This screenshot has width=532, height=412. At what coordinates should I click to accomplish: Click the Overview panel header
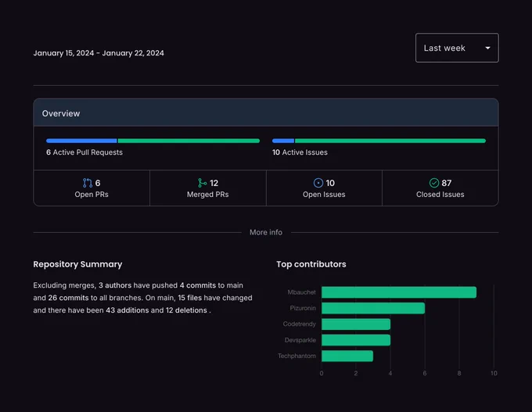pyautogui.click(x=266, y=113)
